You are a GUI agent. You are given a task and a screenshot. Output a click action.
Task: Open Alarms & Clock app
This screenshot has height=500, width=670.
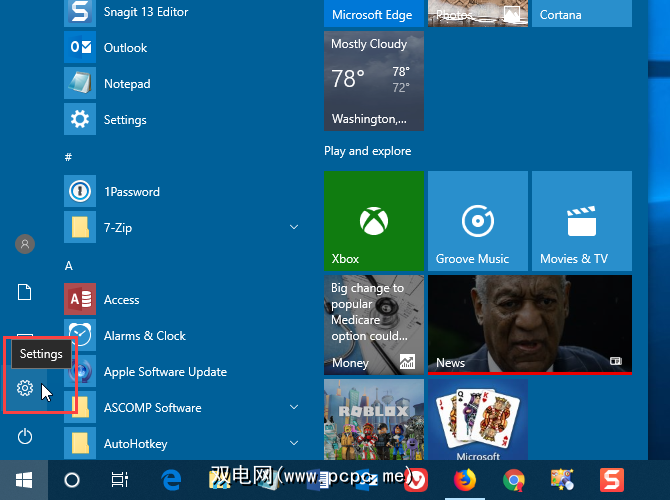coord(184,335)
